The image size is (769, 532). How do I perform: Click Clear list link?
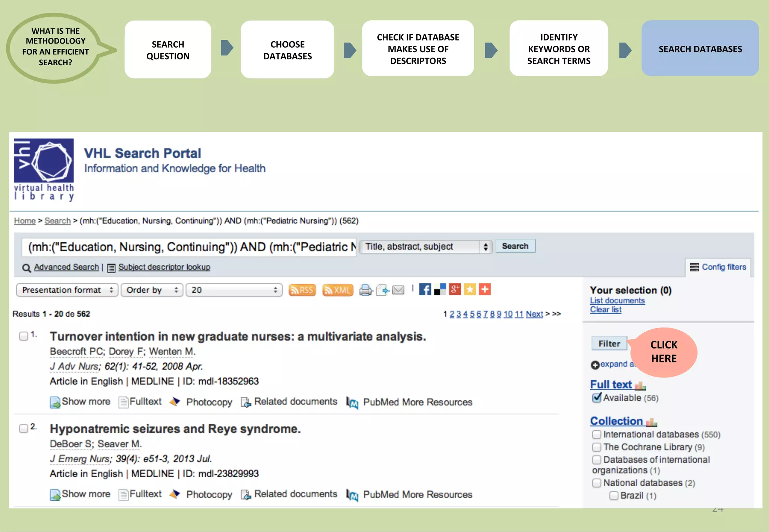pyautogui.click(x=606, y=310)
